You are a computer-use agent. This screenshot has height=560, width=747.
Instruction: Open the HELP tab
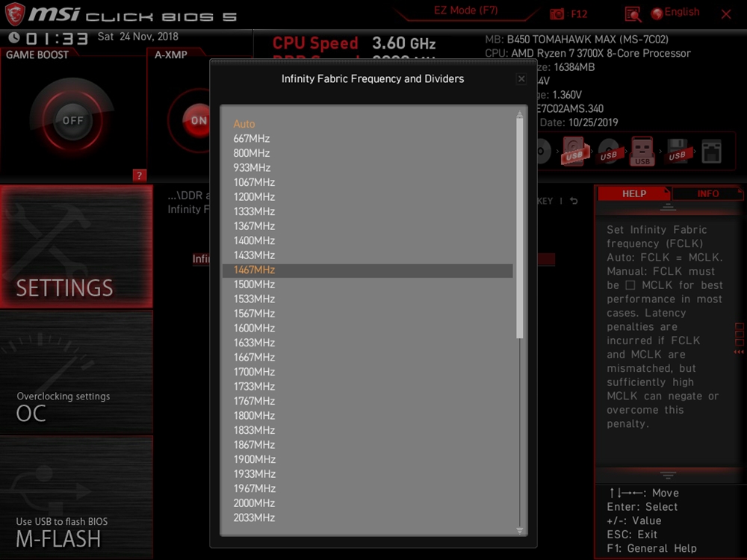633,194
